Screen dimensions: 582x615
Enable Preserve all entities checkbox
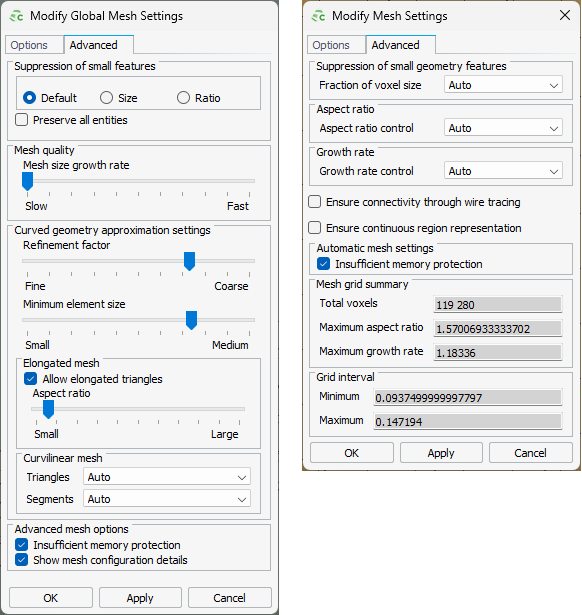point(22,120)
